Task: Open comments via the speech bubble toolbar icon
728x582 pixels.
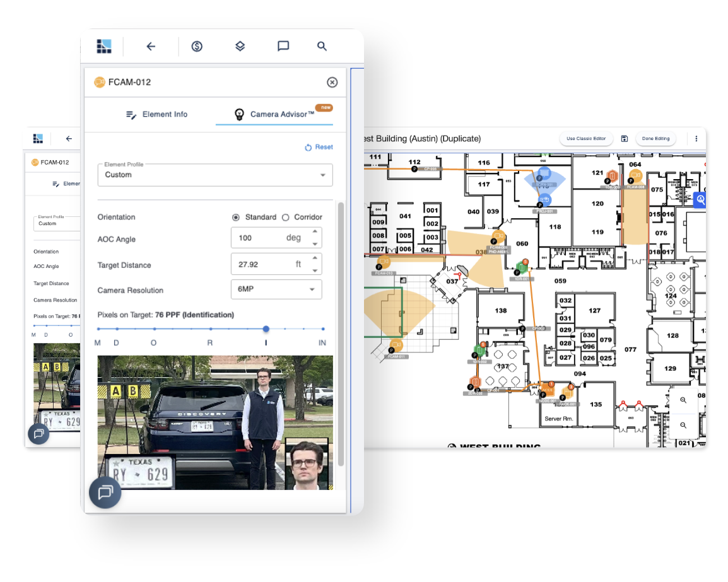Action: (283, 46)
